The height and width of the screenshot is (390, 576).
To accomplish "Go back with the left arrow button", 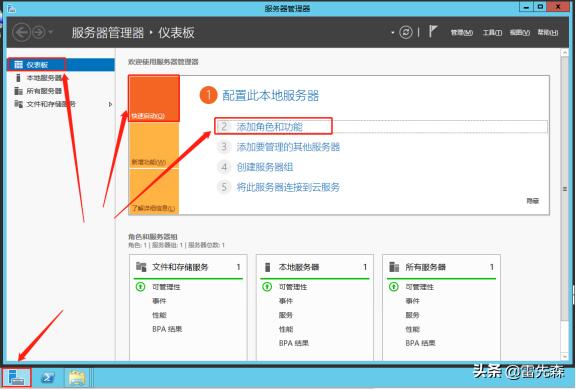I will pos(21,33).
